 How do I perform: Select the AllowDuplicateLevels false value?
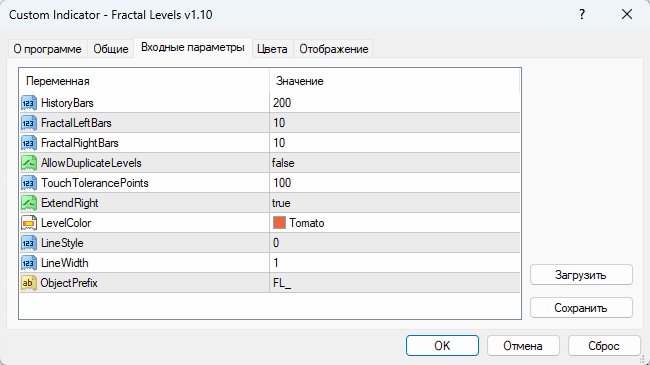coord(283,163)
